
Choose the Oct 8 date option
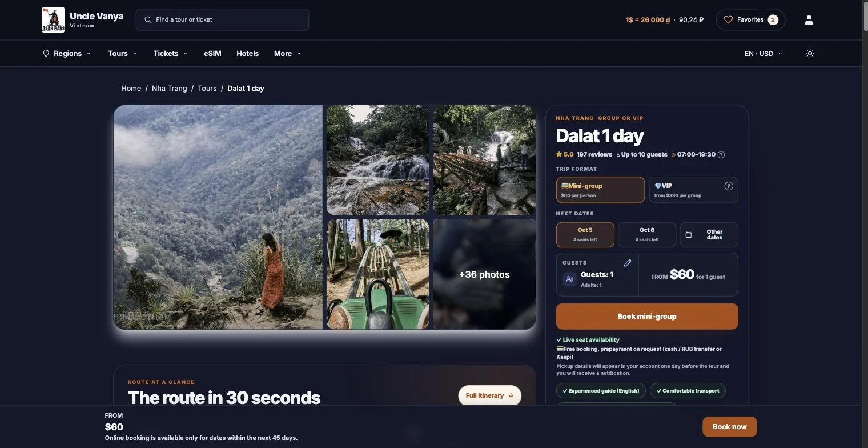coord(647,234)
